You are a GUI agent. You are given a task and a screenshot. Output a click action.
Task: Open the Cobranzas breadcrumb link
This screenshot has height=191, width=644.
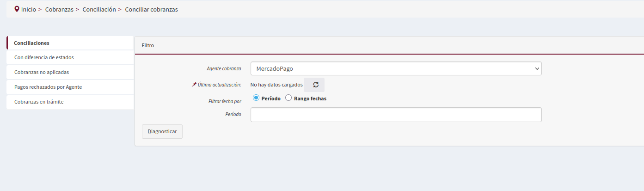pos(59,9)
